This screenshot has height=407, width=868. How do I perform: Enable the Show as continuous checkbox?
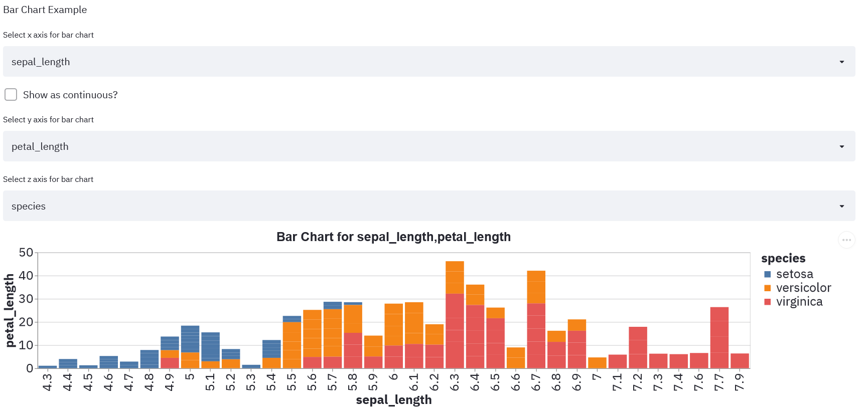tap(11, 95)
